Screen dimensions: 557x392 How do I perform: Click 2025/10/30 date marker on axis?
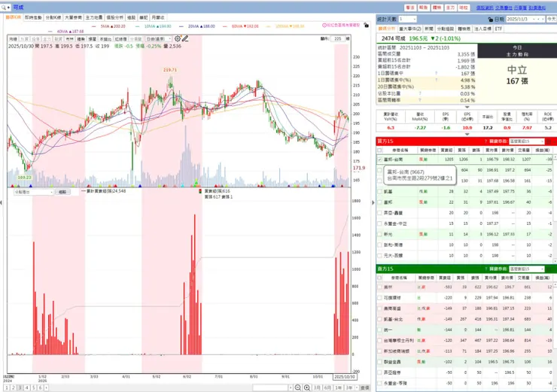click(x=344, y=377)
